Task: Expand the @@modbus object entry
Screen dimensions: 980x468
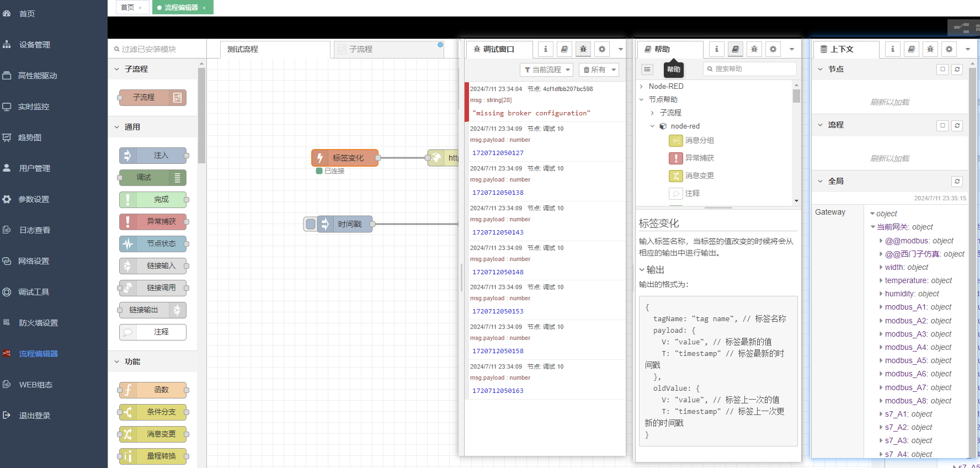Action: coord(881,241)
